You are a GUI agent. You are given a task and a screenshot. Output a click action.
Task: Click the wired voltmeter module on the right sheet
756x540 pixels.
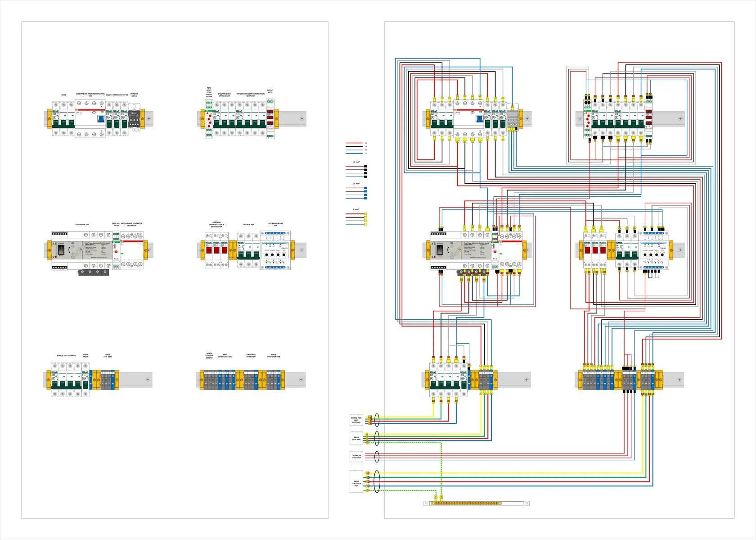(648, 119)
